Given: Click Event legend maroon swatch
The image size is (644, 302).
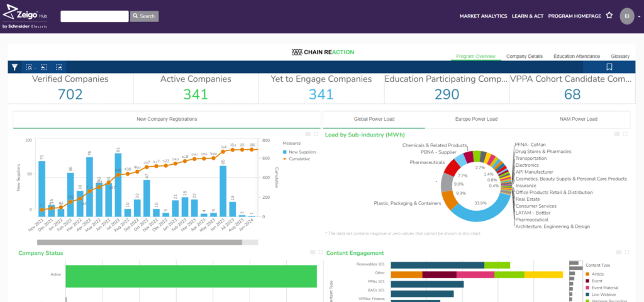Looking at the screenshot, I should click(588, 281).
